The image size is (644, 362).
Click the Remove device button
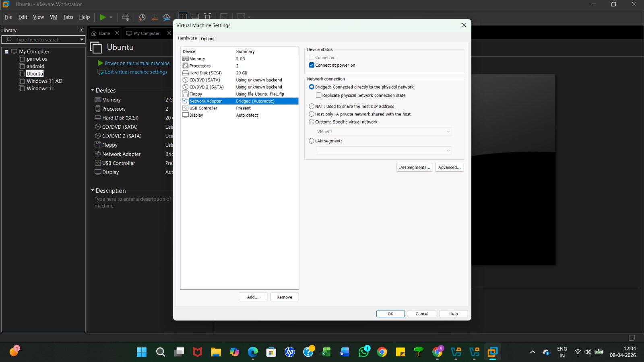[284, 297]
